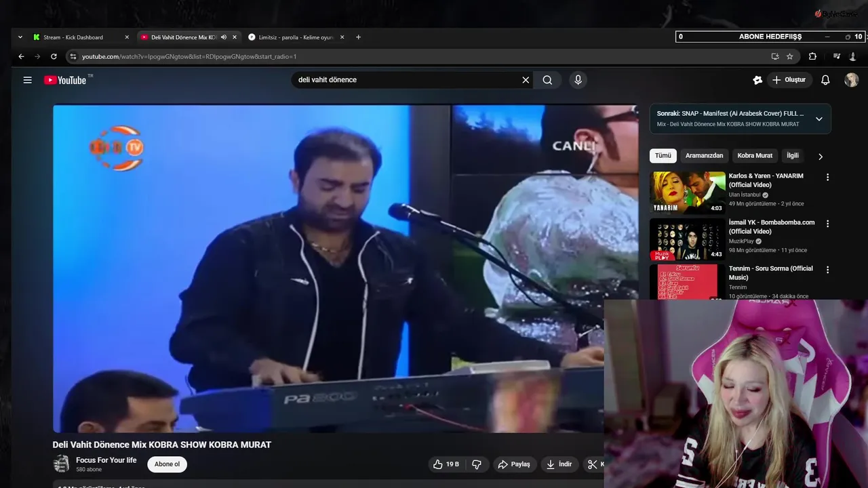Open Tennim Soru Sorma thumbnail
Screen dimensions: 868x488
click(x=688, y=282)
